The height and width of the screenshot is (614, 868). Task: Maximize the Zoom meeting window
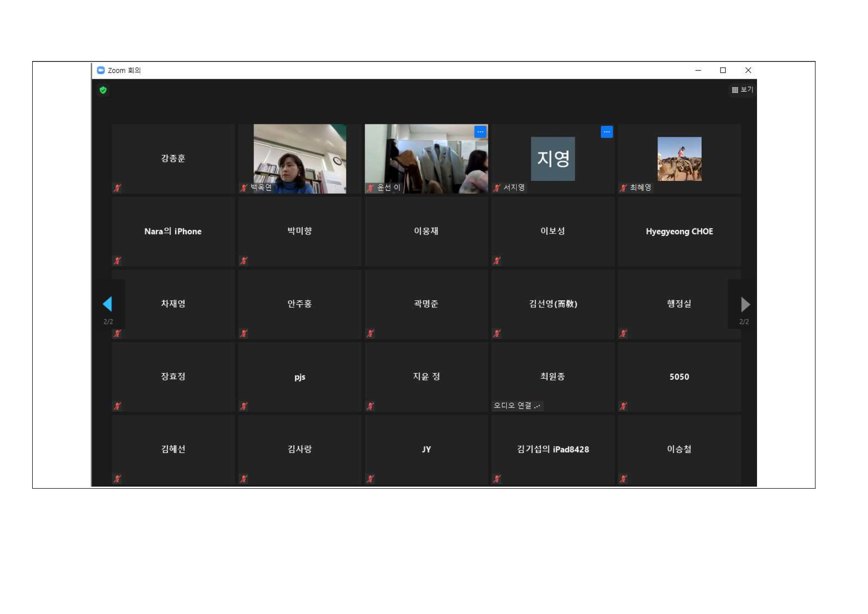point(723,70)
